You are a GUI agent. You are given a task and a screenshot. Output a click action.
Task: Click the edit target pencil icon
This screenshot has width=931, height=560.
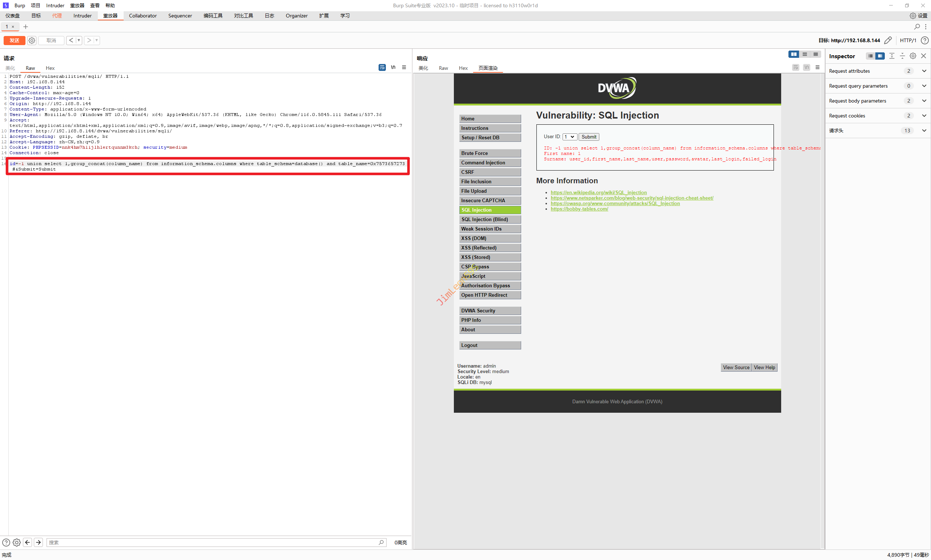pyautogui.click(x=888, y=40)
